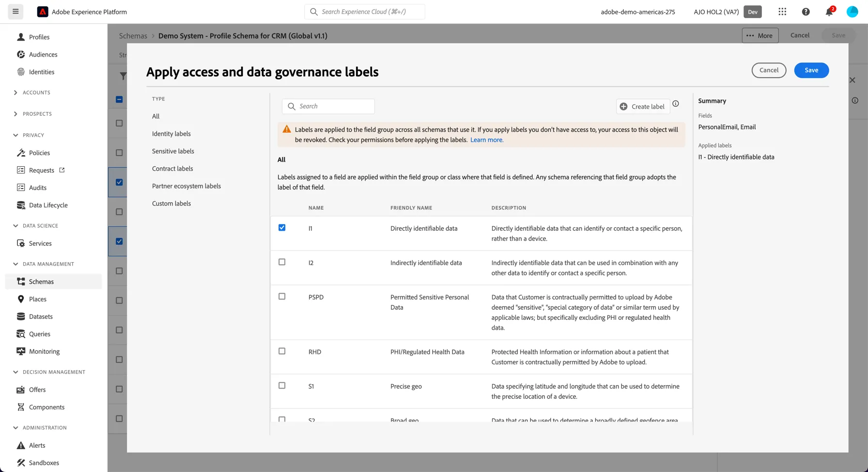
Task: Expand the Prospects section
Action: pyautogui.click(x=15, y=114)
